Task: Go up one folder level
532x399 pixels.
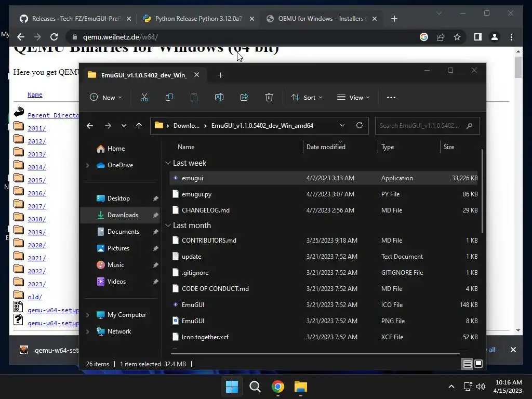Action: [x=139, y=126]
